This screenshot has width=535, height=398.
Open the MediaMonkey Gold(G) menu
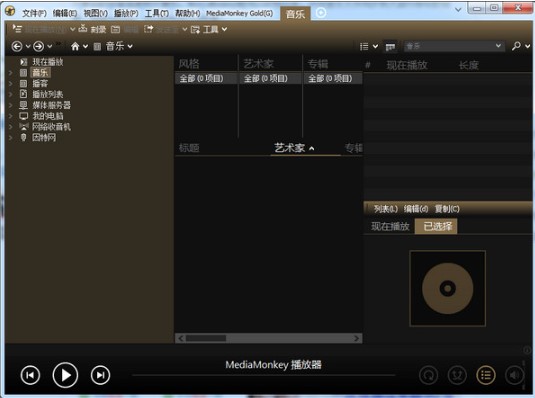pyautogui.click(x=240, y=13)
